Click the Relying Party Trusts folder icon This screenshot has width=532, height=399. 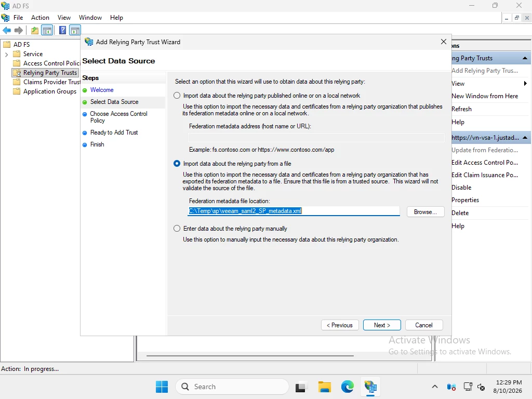[x=17, y=73]
